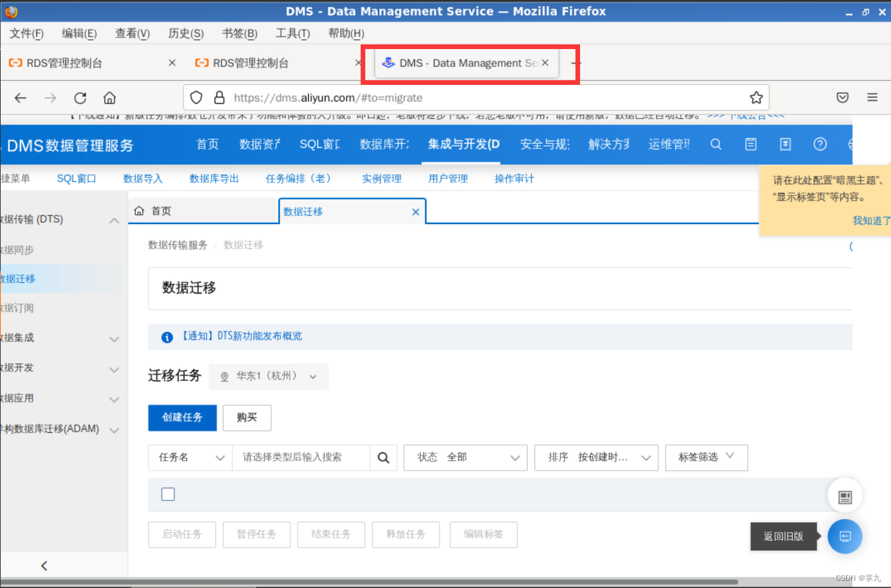The height and width of the screenshot is (588, 891).
Task: Expand the 数据开发 sidebar section
Action: tap(114, 369)
